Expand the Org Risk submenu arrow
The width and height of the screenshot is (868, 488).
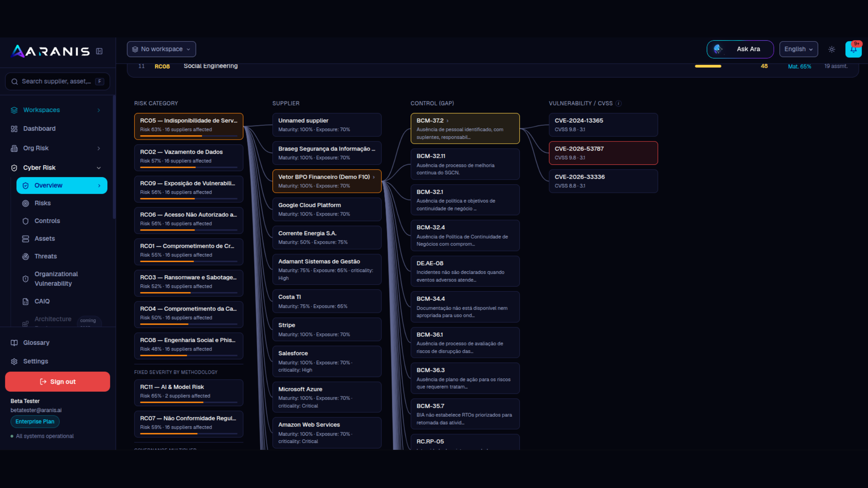[99, 148]
